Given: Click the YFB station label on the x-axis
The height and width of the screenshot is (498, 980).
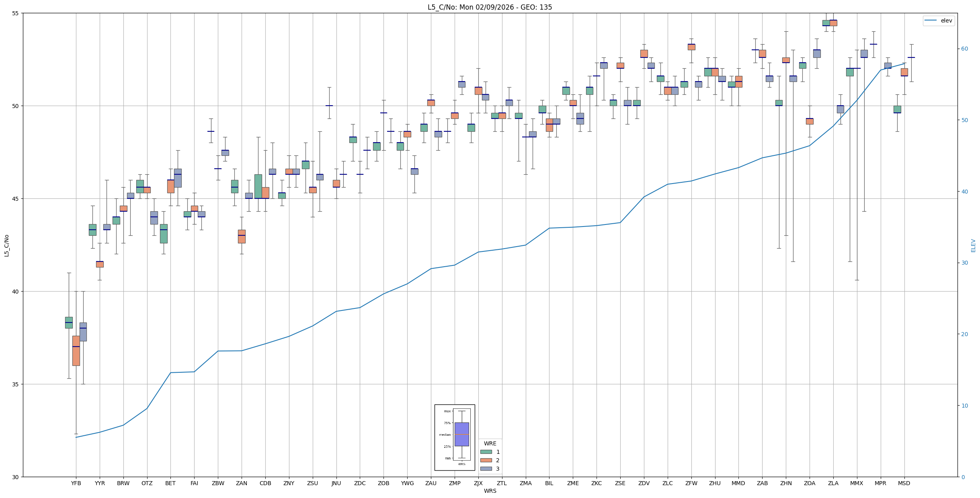Looking at the screenshot, I should [76, 483].
